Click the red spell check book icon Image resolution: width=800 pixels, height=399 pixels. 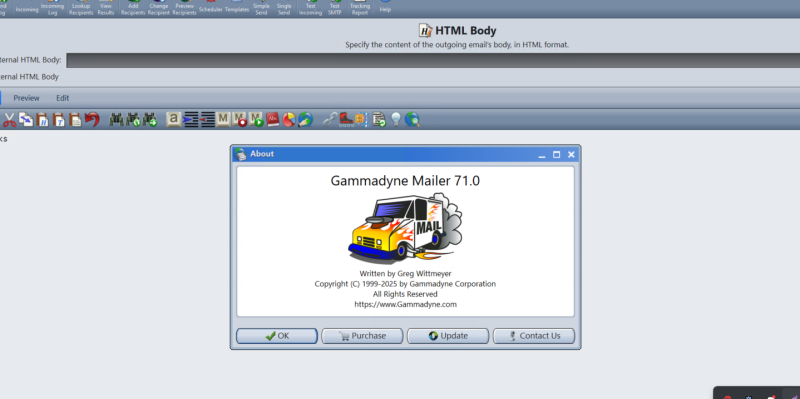pyautogui.click(x=273, y=120)
